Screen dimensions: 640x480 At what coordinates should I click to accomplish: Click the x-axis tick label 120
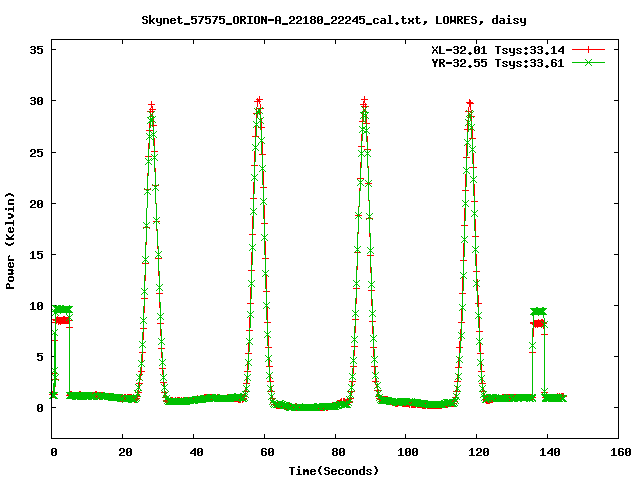[478, 452]
